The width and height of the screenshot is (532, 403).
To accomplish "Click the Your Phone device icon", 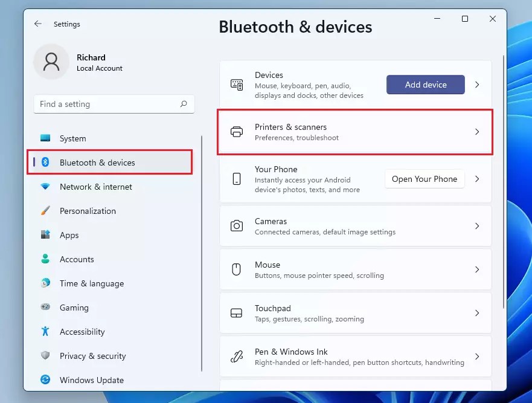I will [236, 178].
